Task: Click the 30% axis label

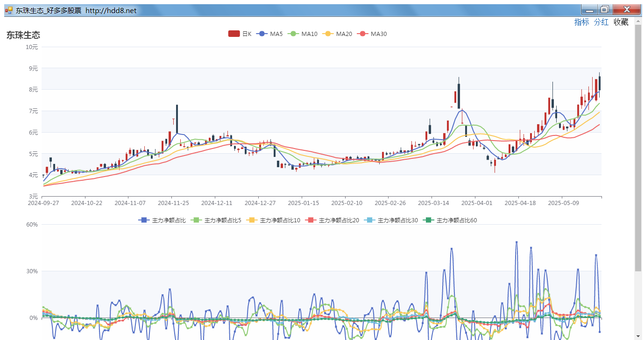Action: pos(32,271)
